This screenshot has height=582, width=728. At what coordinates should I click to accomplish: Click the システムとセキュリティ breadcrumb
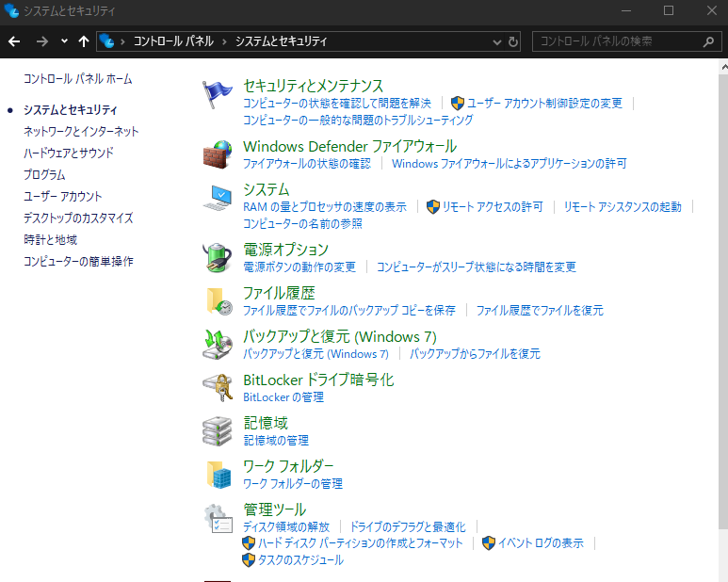pos(281,41)
